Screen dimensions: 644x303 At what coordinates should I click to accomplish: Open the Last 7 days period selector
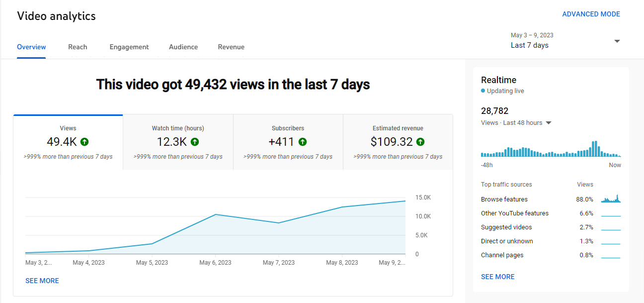click(x=530, y=45)
